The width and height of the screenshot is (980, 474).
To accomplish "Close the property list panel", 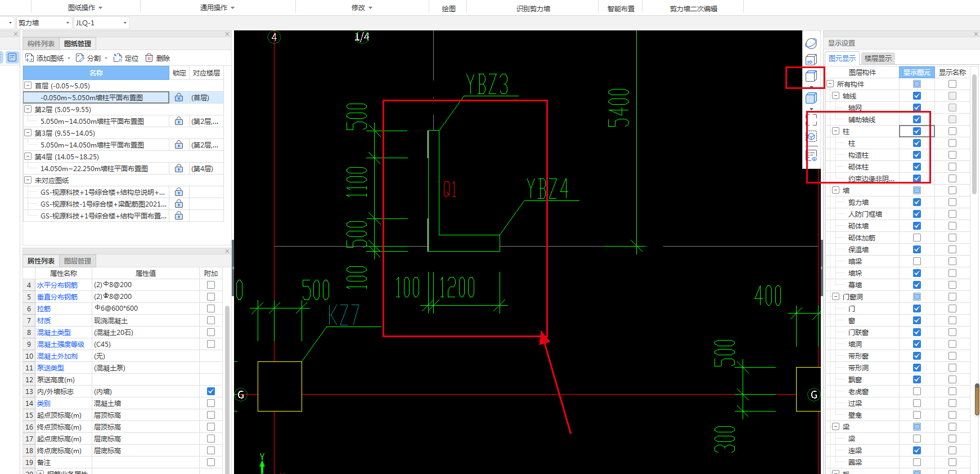I will click(227, 252).
